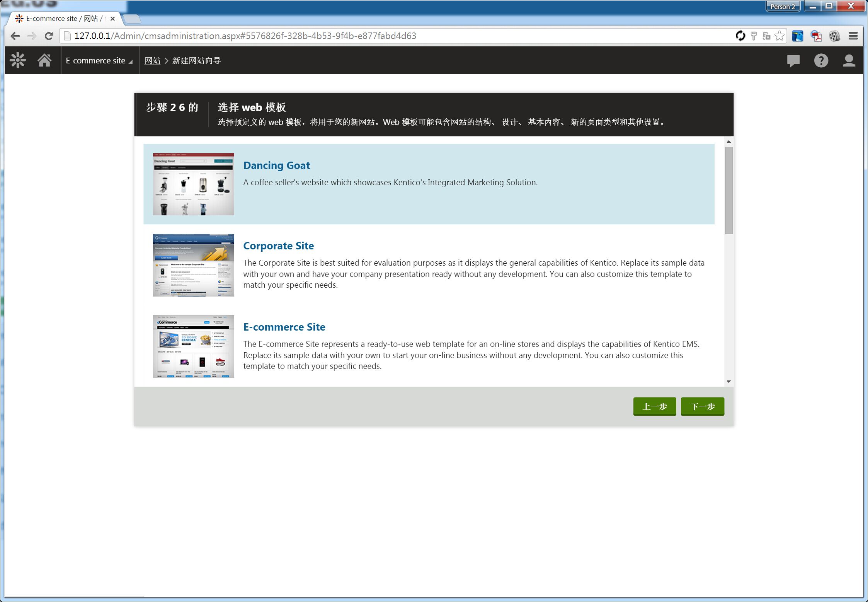
Task: Open the support chat bubble icon
Action: tap(793, 61)
